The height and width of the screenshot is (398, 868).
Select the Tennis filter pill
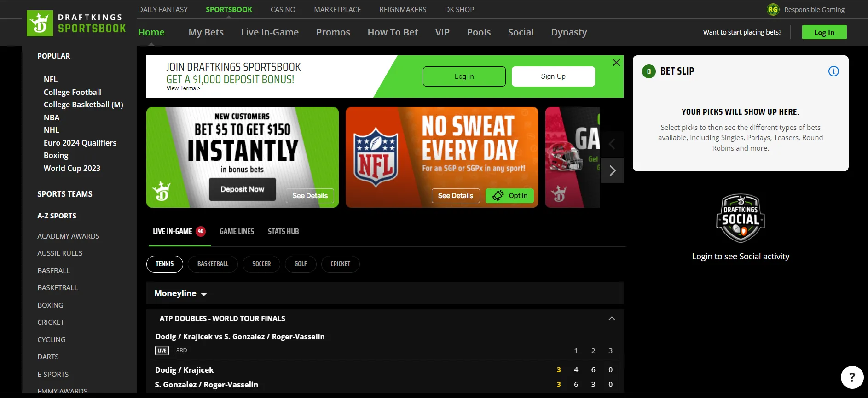(x=164, y=264)
